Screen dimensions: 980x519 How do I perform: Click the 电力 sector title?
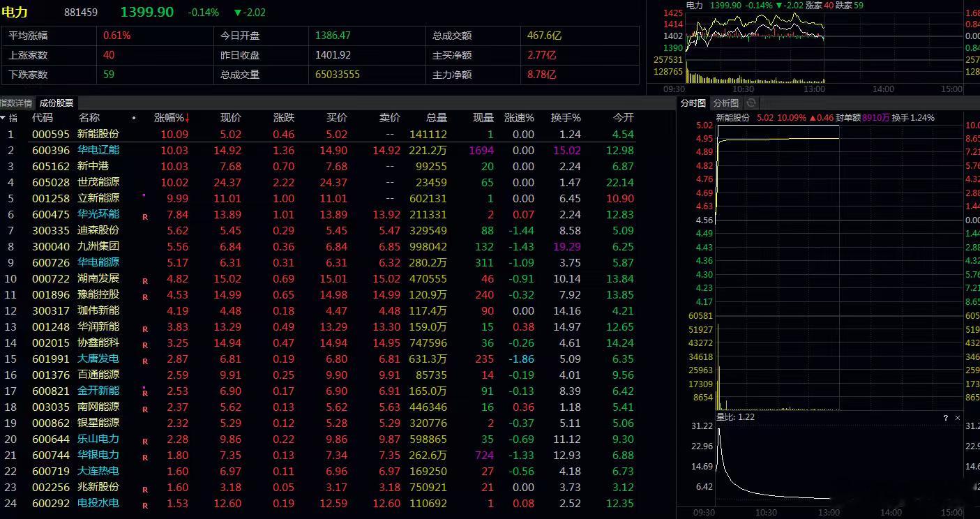[15, 12]
